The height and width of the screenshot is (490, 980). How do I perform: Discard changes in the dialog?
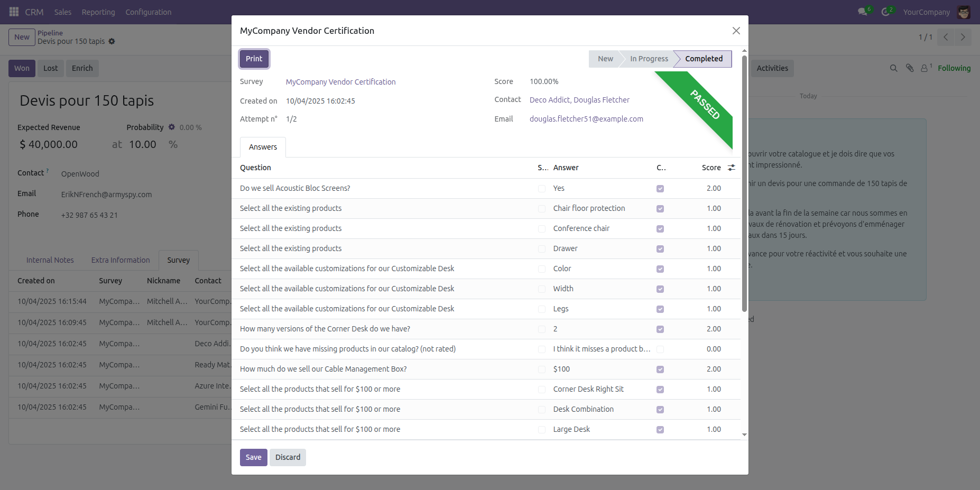[288, 457]
